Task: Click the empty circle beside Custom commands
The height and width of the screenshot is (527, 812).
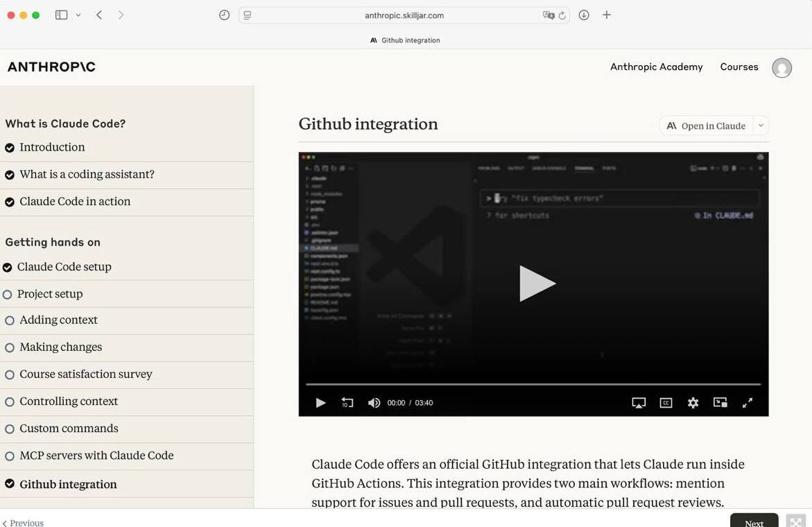Action: [x=9, y=429]
